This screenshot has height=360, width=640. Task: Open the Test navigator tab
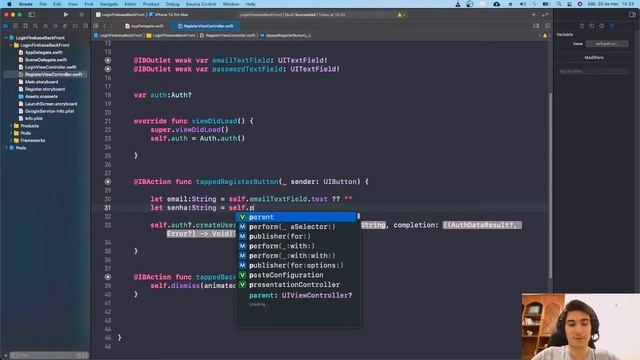pyautogui.click(x=55, y=26)
